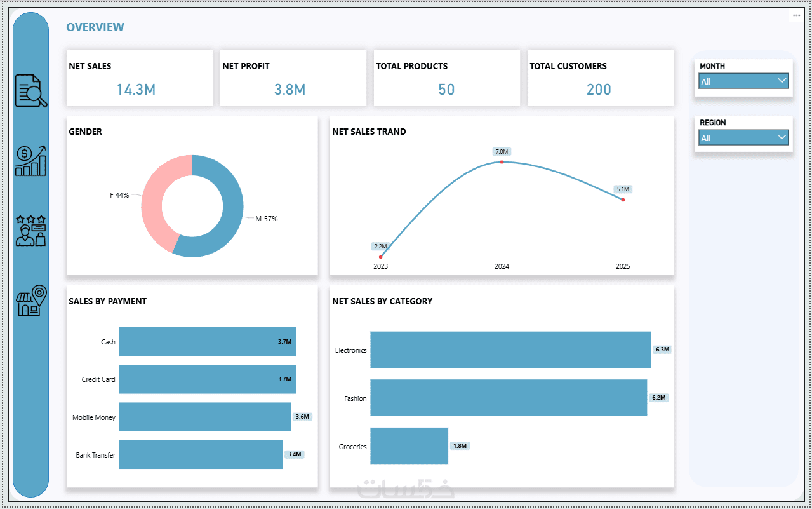Click the MONTH dropdown chevron arrow
This screenshot has height=509, width=812.
point(782,81)
